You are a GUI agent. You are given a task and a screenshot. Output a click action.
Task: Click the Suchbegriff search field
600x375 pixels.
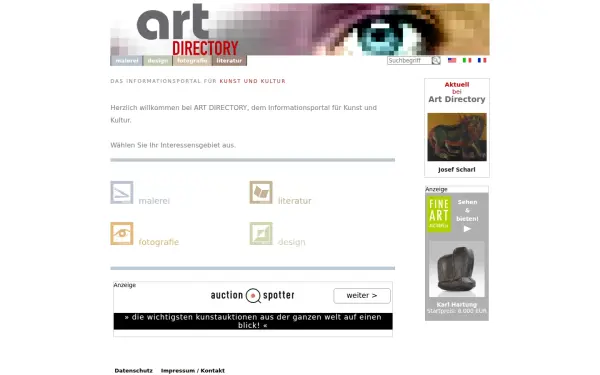pyautogui.click(x=409, y=60)
